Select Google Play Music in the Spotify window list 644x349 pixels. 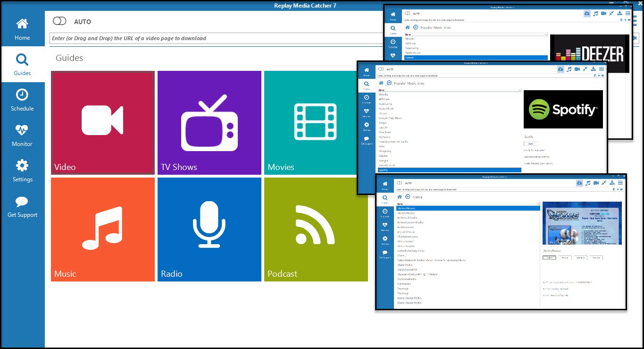390,118
